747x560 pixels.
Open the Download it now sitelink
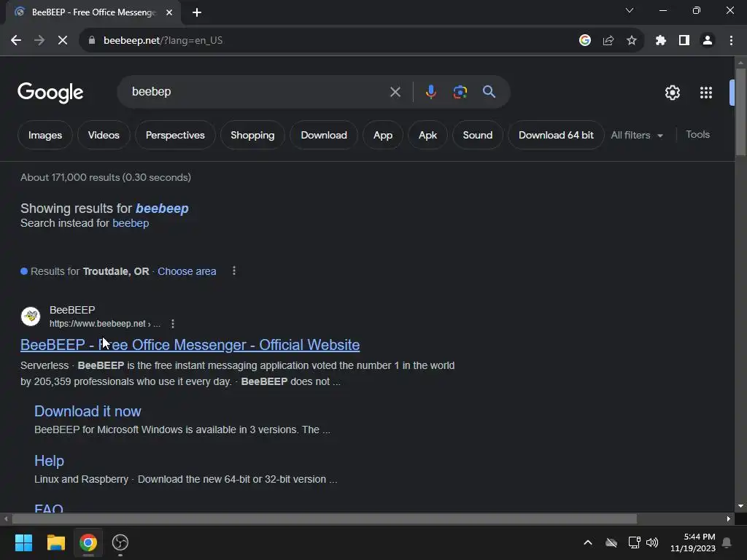click(x=88, y=411)
